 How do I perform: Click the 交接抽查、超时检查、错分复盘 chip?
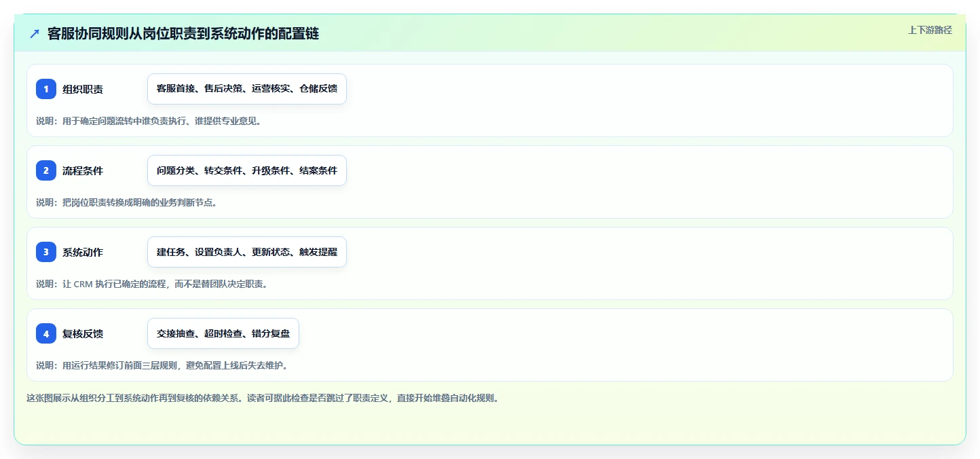click(223, 333)
